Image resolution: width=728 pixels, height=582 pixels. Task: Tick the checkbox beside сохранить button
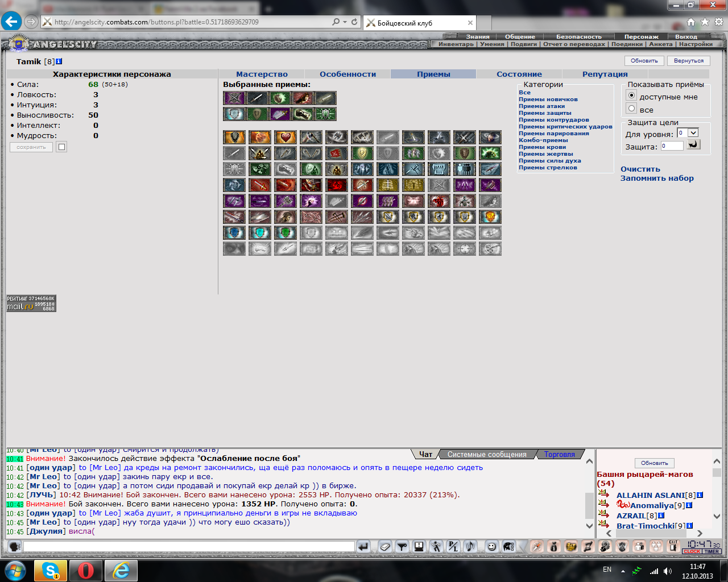point(62,147)
